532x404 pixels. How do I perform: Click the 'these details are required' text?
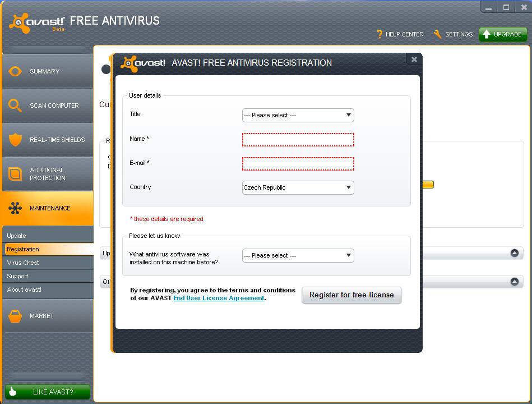point(167,219)
